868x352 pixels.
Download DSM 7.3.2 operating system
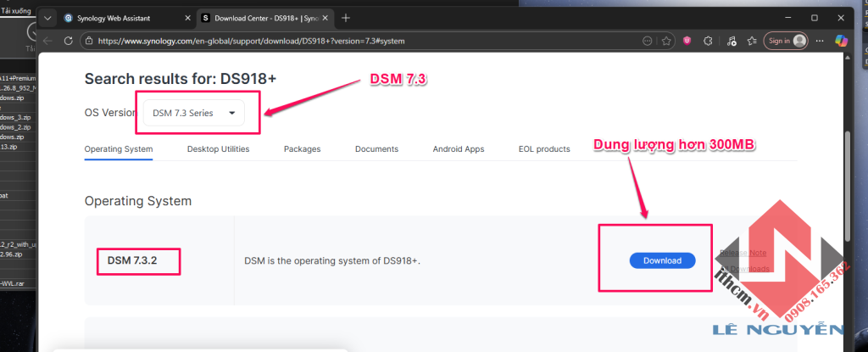(662, 260)
